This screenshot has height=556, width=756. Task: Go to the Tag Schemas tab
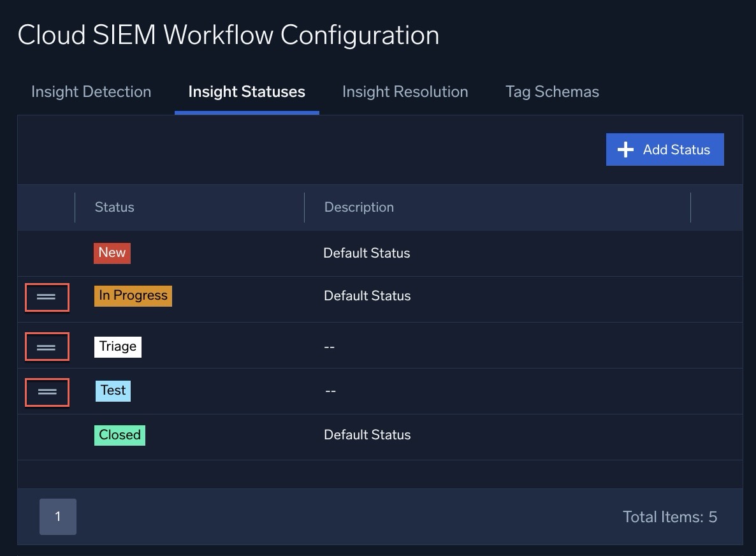(x=552, y=92)
